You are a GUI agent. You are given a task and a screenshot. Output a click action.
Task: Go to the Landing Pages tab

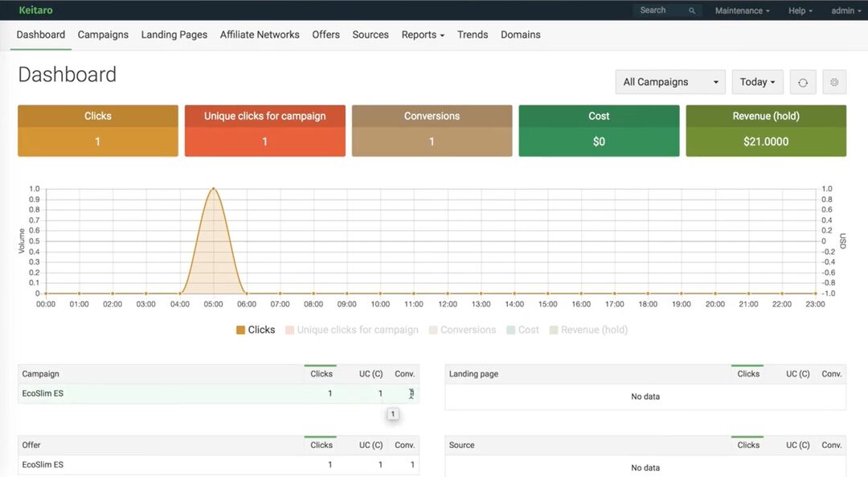click(x=174, y=35)
